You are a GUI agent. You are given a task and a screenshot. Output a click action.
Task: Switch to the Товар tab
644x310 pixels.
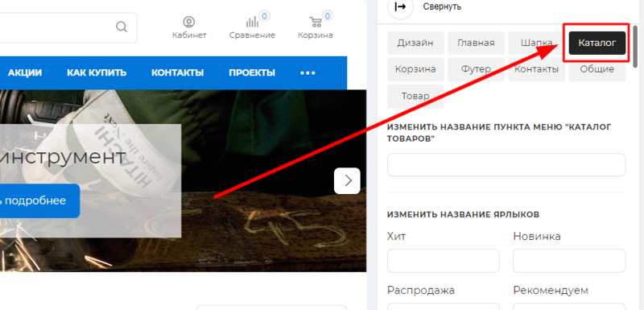415,97
